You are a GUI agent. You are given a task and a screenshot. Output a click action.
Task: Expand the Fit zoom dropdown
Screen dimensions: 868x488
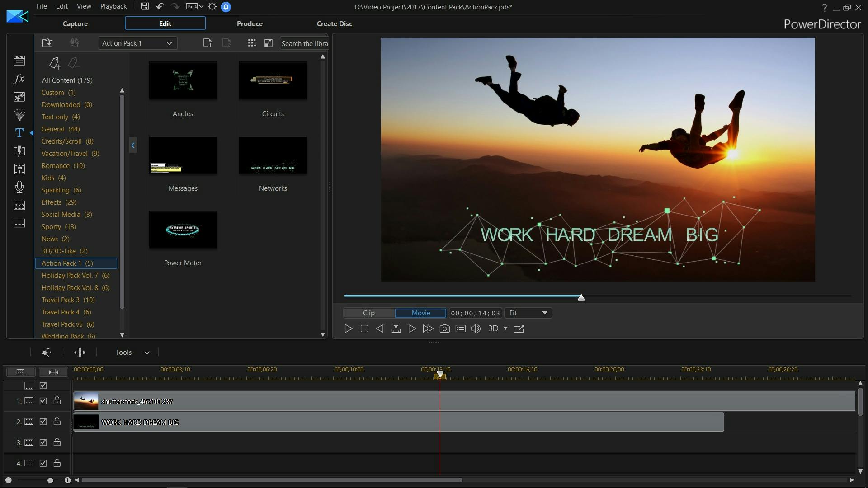coord(528,313)
